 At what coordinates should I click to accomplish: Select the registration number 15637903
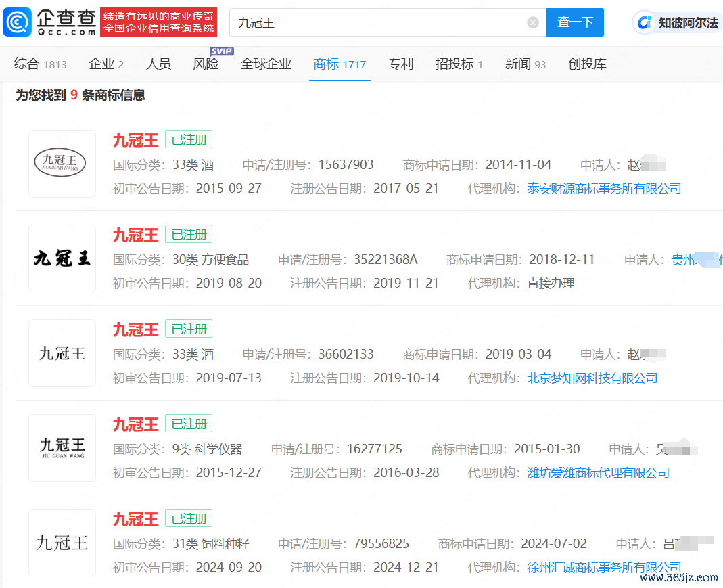pos(346,164)
